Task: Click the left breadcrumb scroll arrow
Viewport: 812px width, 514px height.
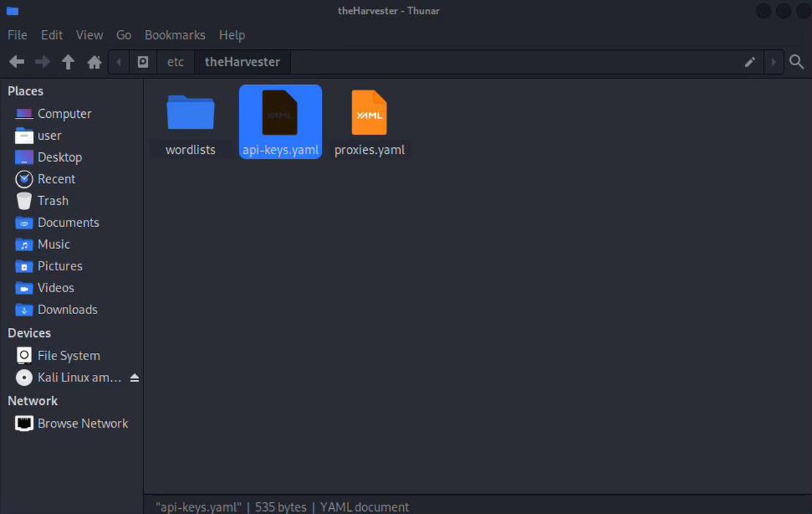Action: 119,62
